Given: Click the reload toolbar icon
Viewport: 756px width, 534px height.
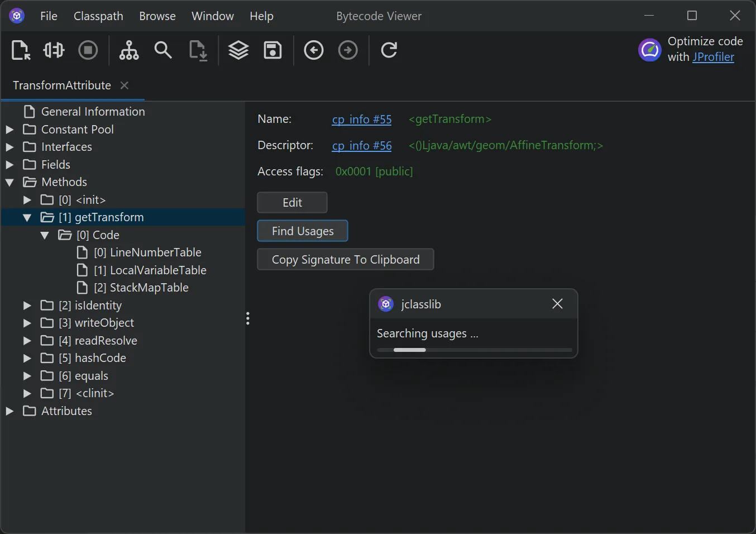Looking at the screenshot, I should 389,50.
